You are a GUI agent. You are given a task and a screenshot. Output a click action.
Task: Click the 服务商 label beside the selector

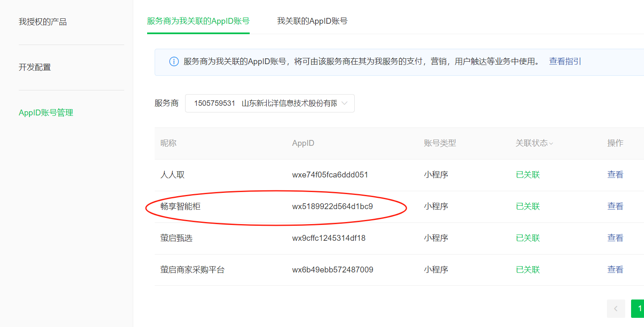pos(166,103)
